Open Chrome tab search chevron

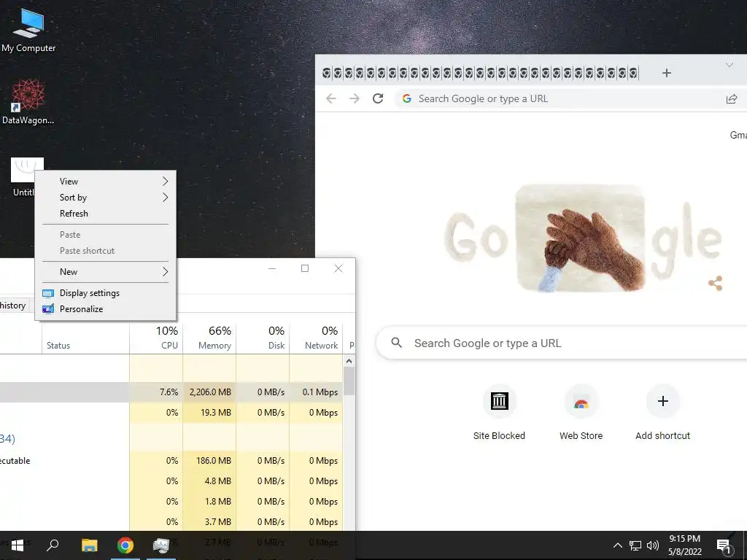[x=729, y=65]
